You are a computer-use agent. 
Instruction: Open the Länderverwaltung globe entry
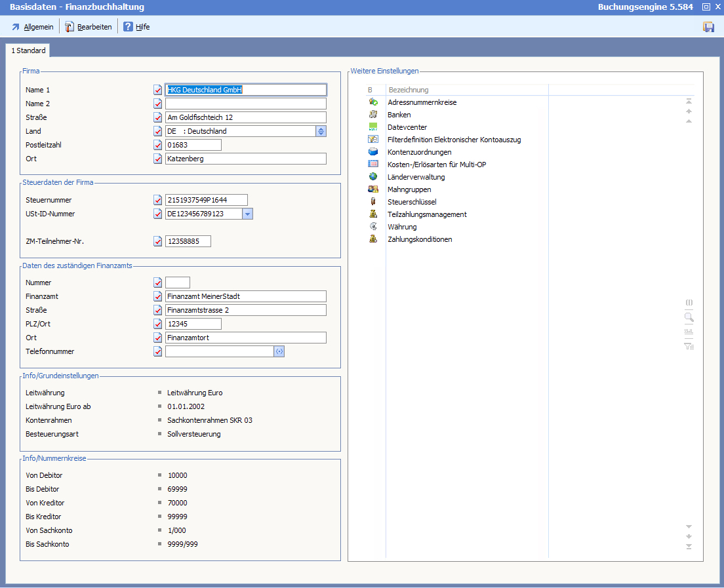(x=416, y=177)
